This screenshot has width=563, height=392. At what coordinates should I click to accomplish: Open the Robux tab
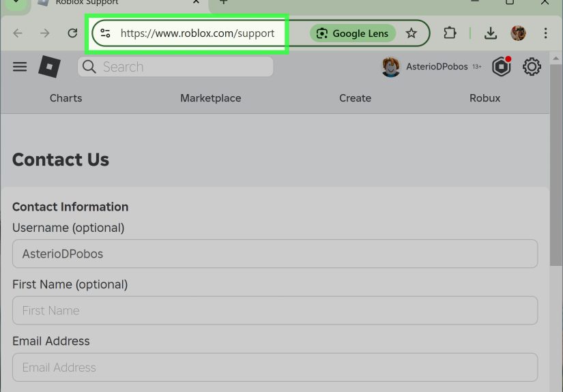(x=485, y=98)
